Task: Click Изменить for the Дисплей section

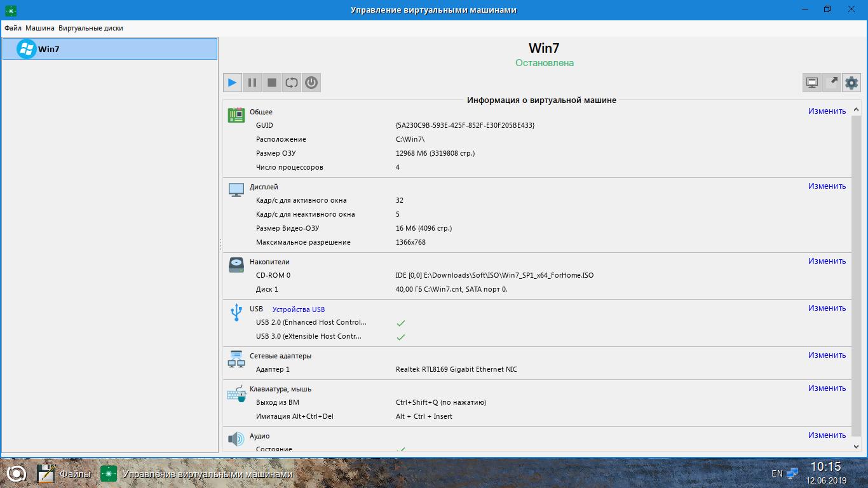Action: coord(827,186)
